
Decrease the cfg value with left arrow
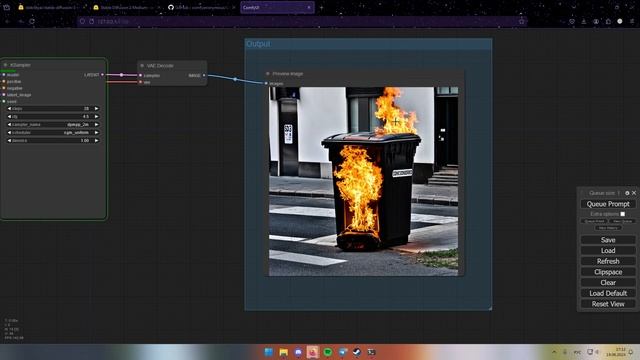point(9,116)
